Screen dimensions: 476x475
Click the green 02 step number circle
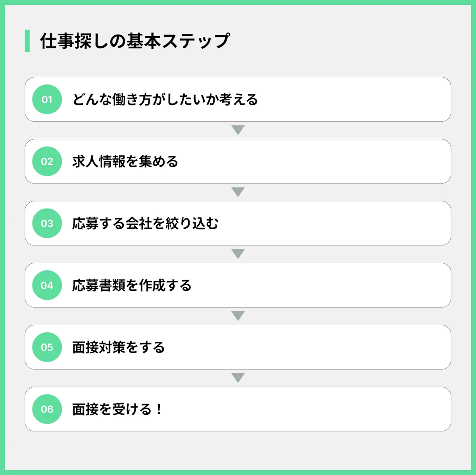click(47, 161)
